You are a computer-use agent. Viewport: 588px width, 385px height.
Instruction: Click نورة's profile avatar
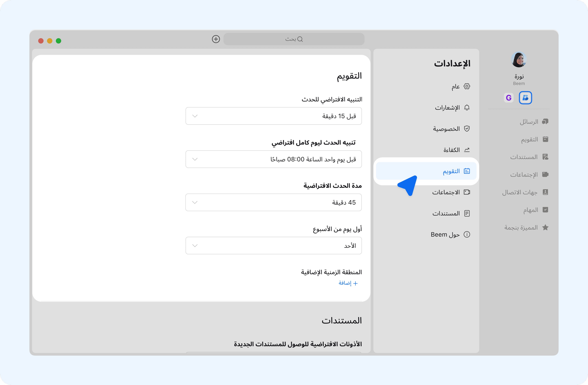click(x=519, y=60)
